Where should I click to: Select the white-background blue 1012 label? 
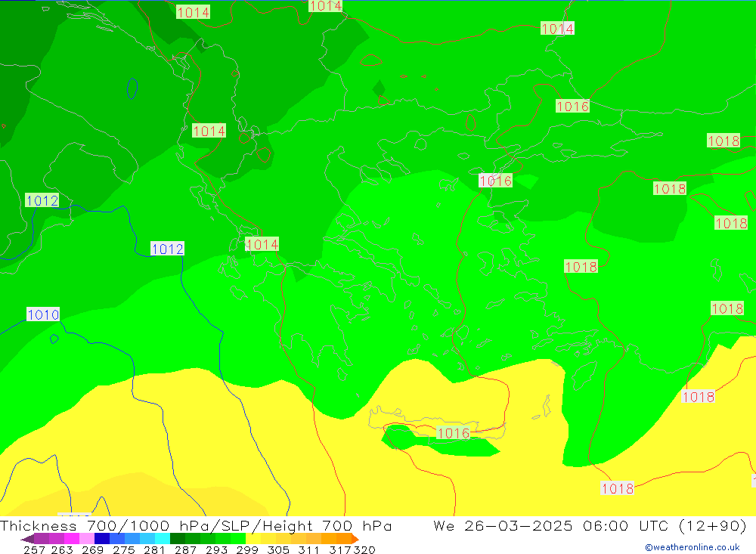167,249
